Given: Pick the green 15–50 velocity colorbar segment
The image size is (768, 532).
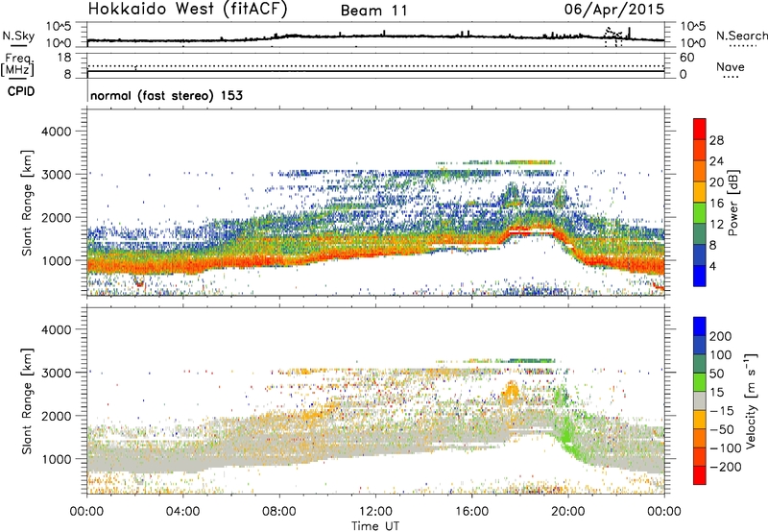Looking at the screenshot, I should (x=700, y=382).
